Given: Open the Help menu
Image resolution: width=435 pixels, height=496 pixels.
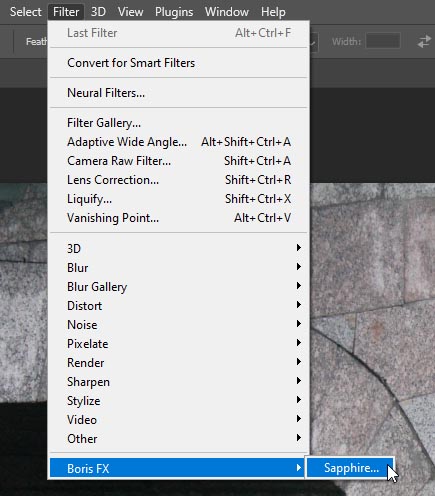Looking at the screenshot, I should 273,12.
